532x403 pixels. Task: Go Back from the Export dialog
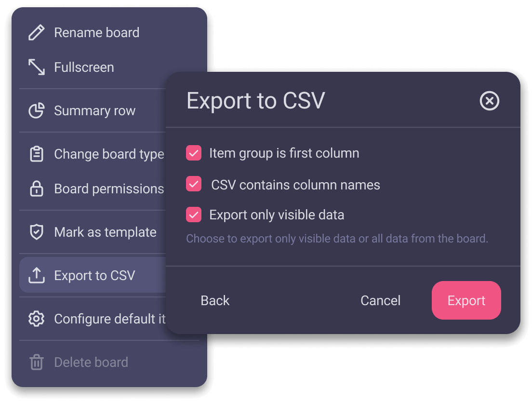[x=215, y=301]
